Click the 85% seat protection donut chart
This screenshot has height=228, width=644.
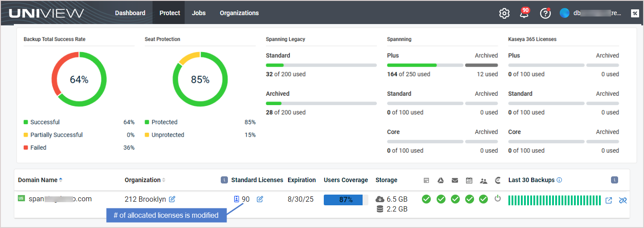(x=200, y=79)
